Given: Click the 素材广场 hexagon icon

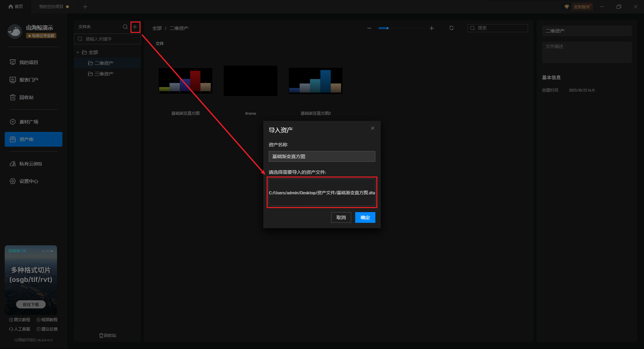Looking at the screenshot, I should (13, 122).
